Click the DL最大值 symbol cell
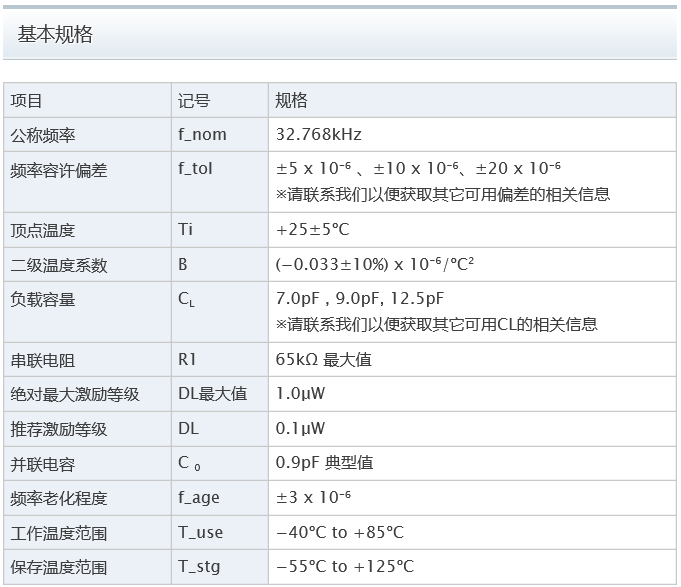 pos(212,394)
